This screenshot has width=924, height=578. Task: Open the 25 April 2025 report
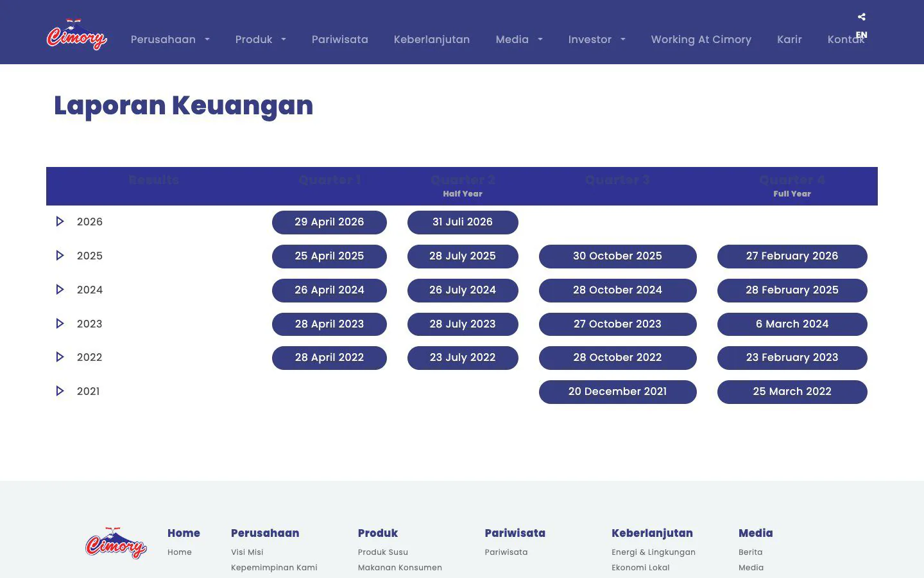click(x=329, y=256)
